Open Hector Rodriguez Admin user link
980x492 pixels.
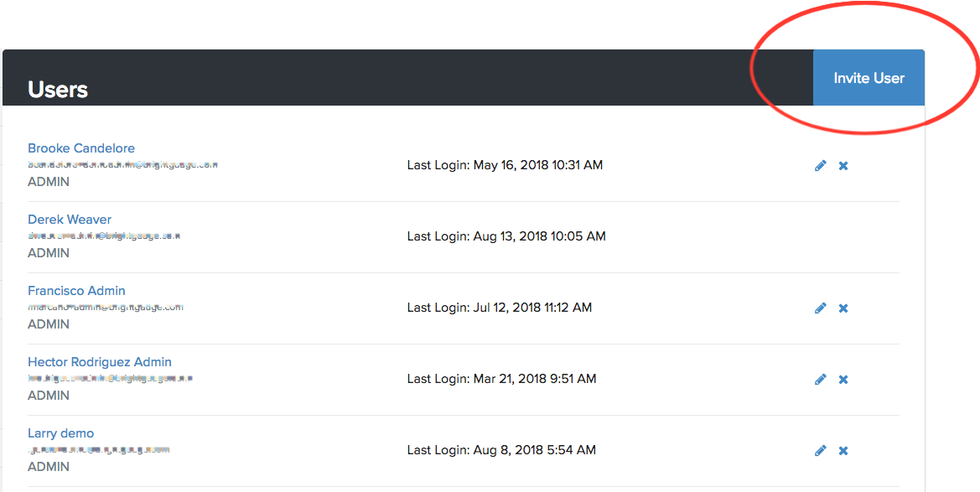click(100, 362)
